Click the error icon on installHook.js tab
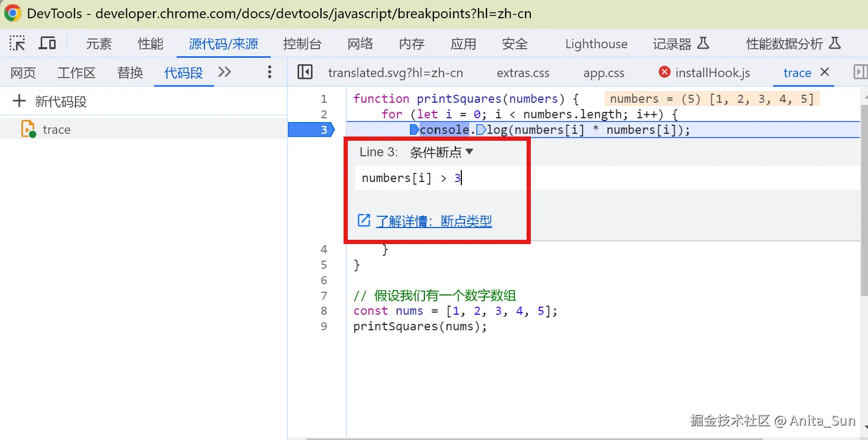 point(664,72)
